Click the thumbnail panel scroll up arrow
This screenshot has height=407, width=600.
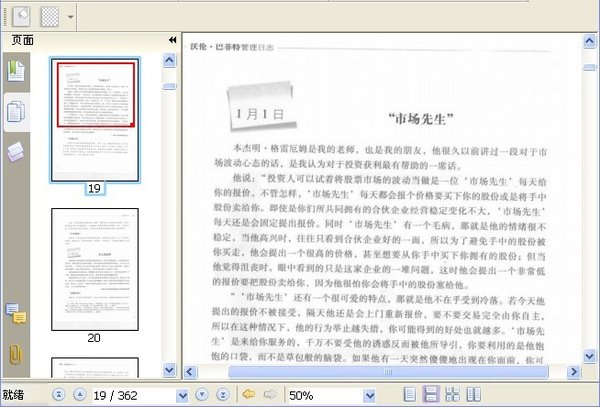(169, 60)
